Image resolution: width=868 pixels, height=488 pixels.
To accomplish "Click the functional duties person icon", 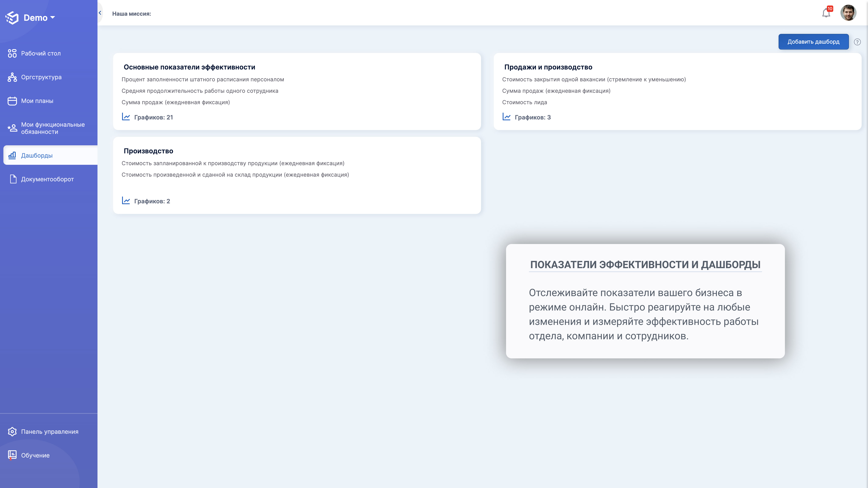I will (x=12, y=128).
